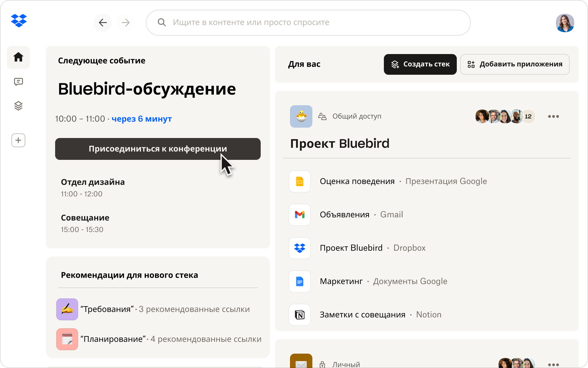
Task: Open the chat icon in the sidebar
Action: tap(18, 82)
